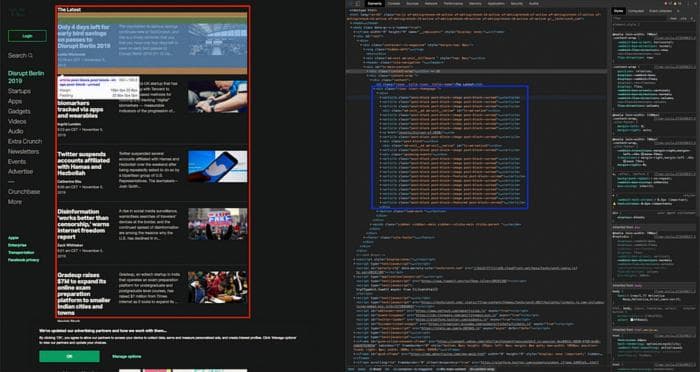This screenshot has width=700, height=372.
Task: Activate the inspect element picker icon
Action: tap(351, 4)
